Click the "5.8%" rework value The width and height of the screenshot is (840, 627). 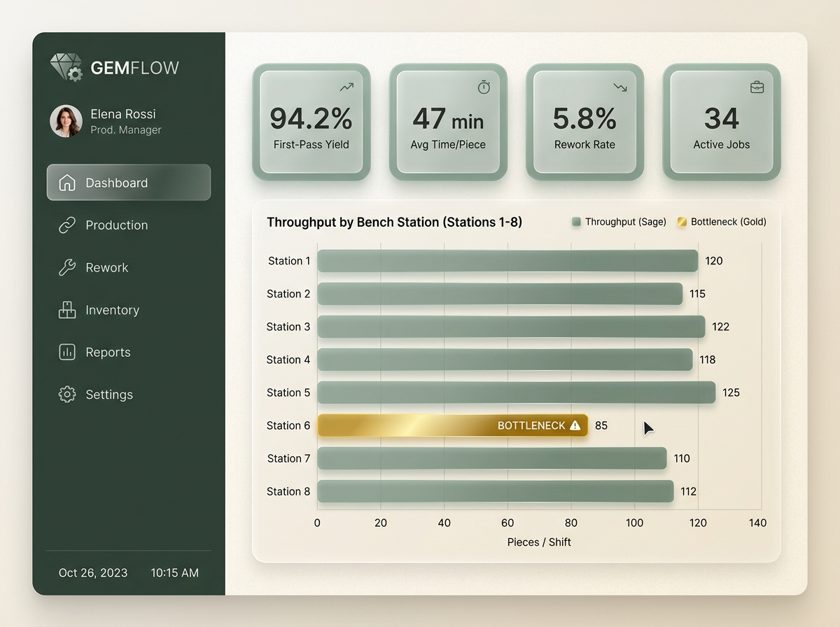(x=584, y=119)
